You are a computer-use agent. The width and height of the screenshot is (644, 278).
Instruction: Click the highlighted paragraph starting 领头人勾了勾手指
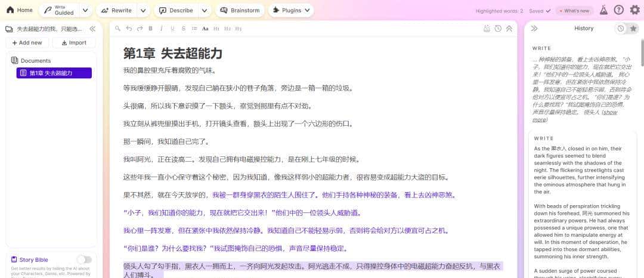(x=312, y=270)
